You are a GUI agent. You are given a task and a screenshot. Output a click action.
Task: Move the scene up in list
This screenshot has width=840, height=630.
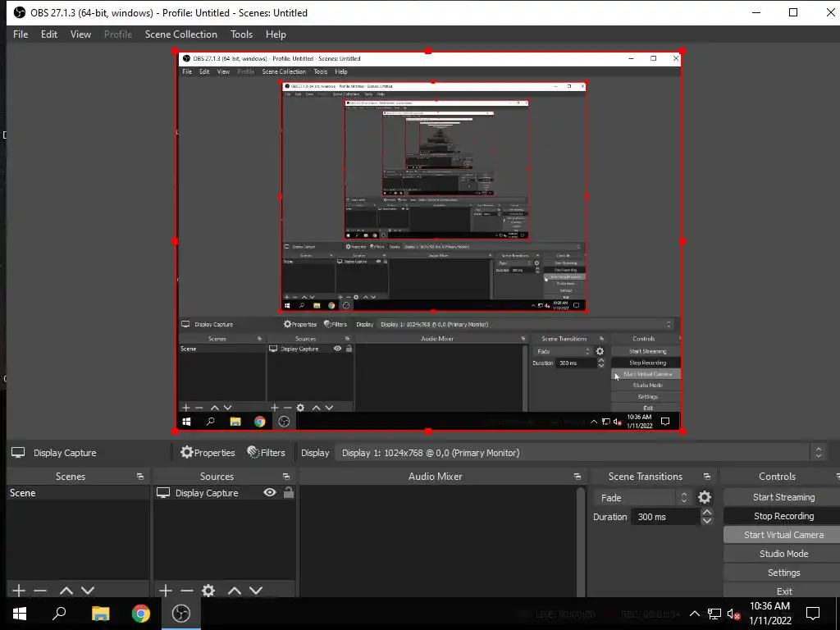coord(66,591)
